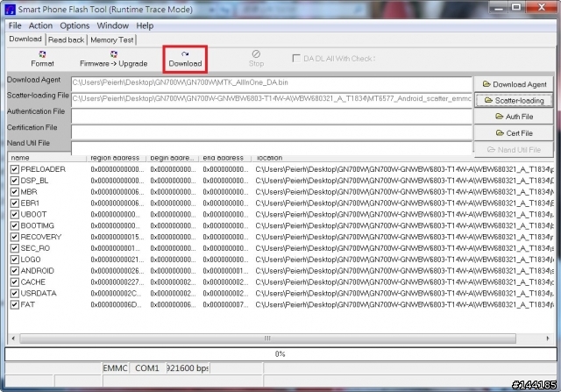
Task: Uncheck the MBR partition checkbox
Action: [x=14, y=192]
